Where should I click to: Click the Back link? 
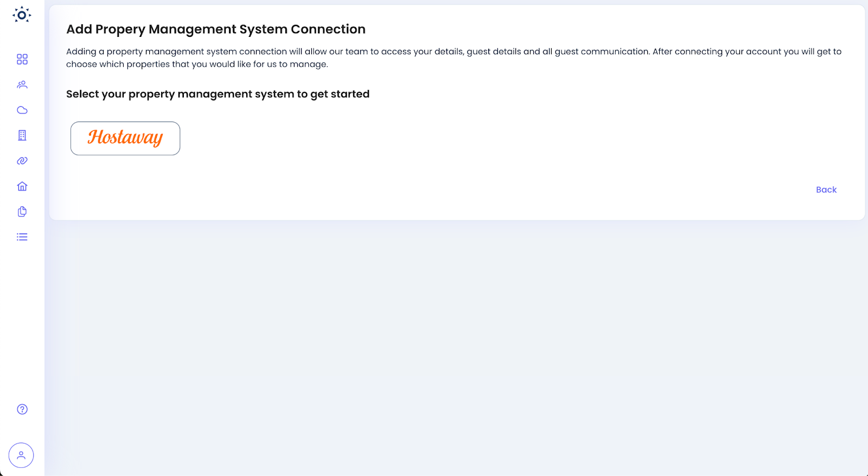pyautogui.click(x=826, y=189)
